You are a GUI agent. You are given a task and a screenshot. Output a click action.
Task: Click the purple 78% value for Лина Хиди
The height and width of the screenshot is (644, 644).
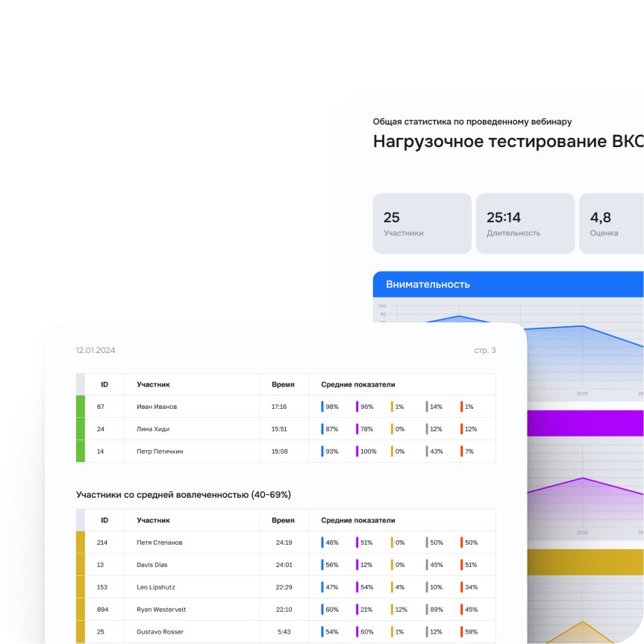point(366,429)
